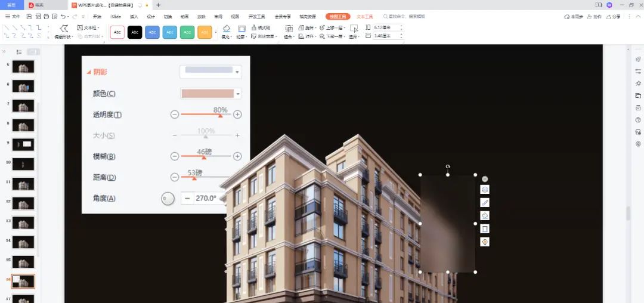The width and height of the screenshot is (644, 303).
Task: Switch slide panel to thumbnail view
Action: [x=33, y=52]
